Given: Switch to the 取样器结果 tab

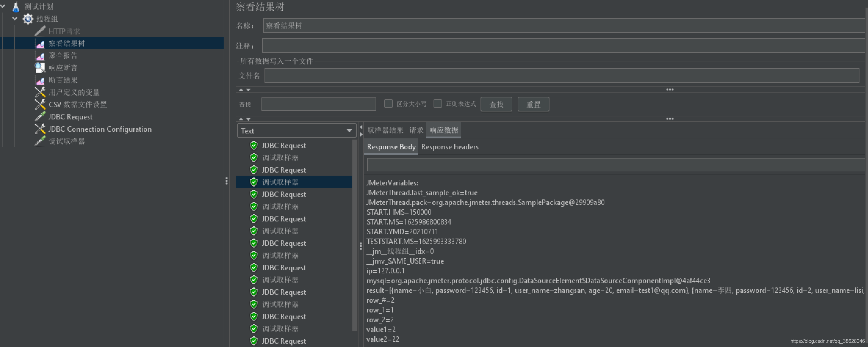Looking at the screenshot, I should click(385, 130).
